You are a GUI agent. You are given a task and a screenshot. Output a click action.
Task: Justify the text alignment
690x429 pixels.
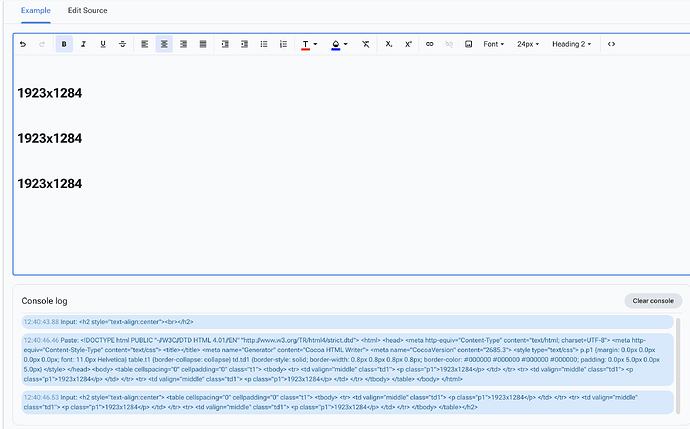(203, 44)
